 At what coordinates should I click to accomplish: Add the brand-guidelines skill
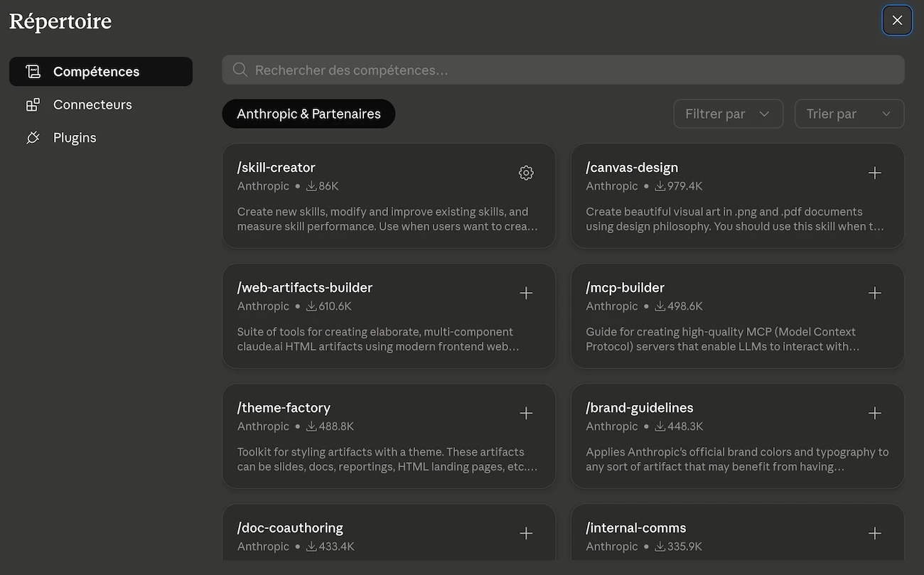[875, 413]
